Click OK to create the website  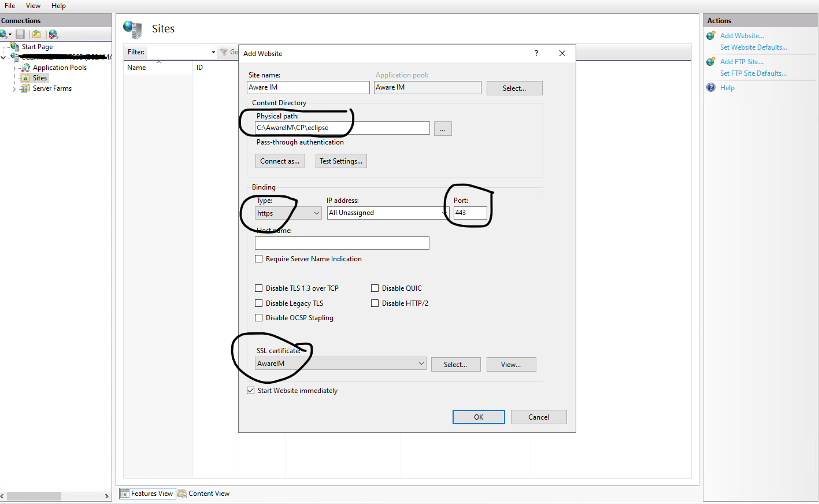pos(479,417)
